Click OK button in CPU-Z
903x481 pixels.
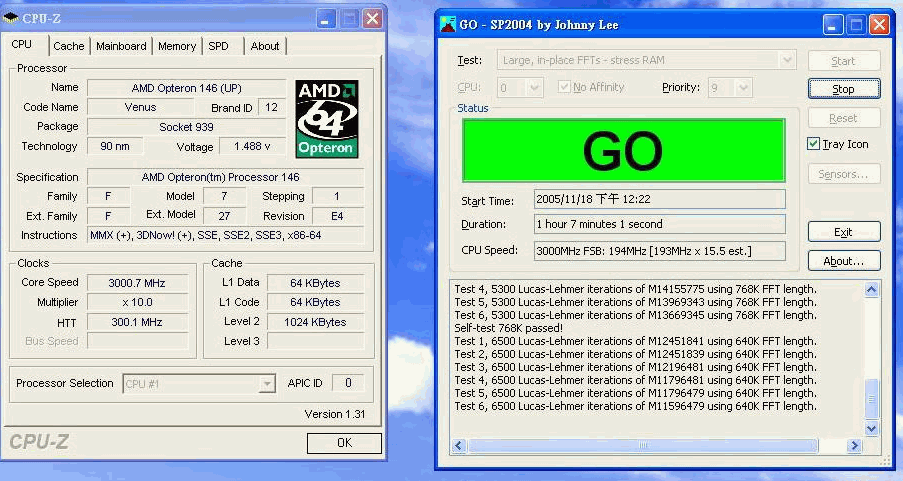tap(344, 442)
